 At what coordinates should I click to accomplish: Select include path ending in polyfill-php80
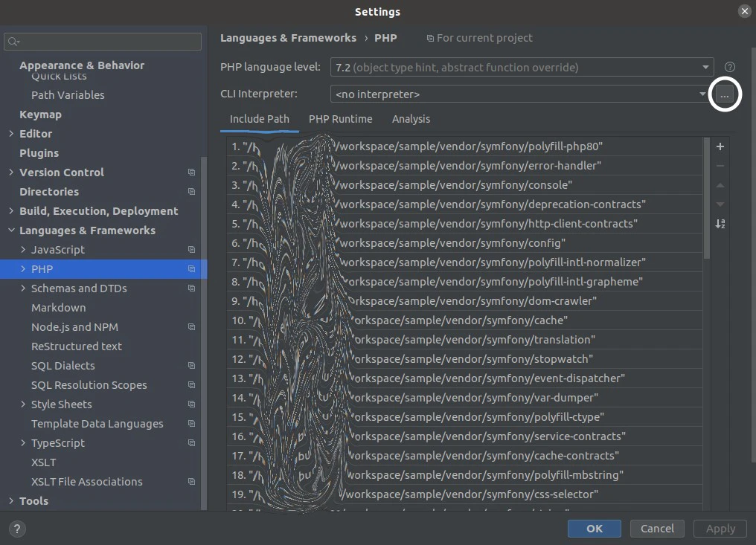(x=464, y=146)
